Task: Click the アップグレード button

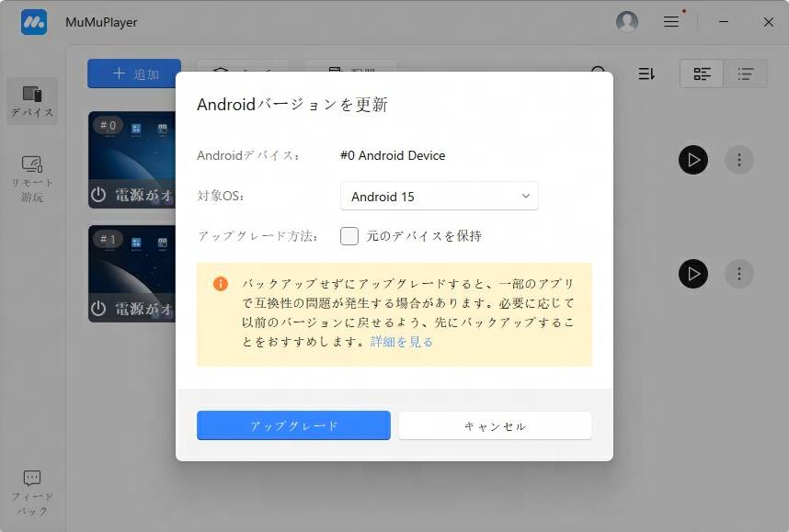Action: pos(293,425)
